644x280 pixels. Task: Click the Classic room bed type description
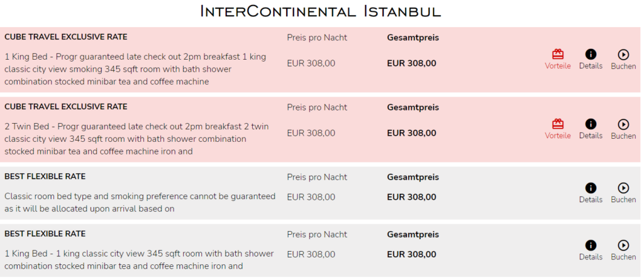[140, 202]
